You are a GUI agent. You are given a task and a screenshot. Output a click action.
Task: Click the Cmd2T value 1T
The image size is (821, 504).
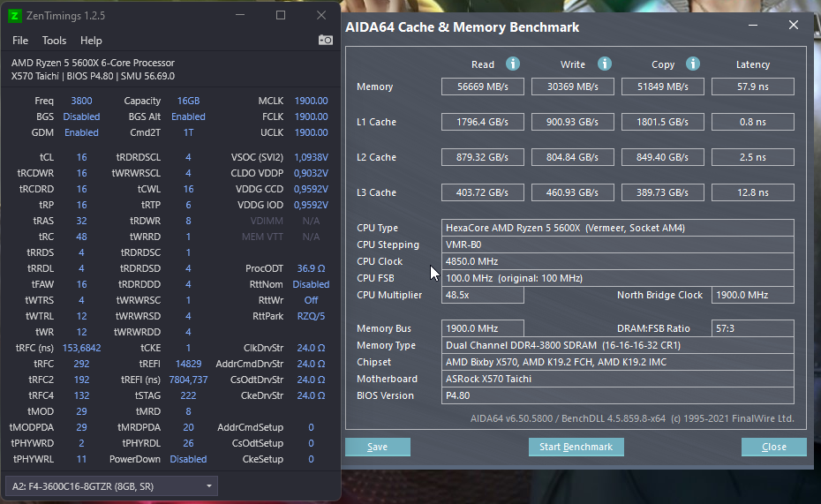[188, 132]
